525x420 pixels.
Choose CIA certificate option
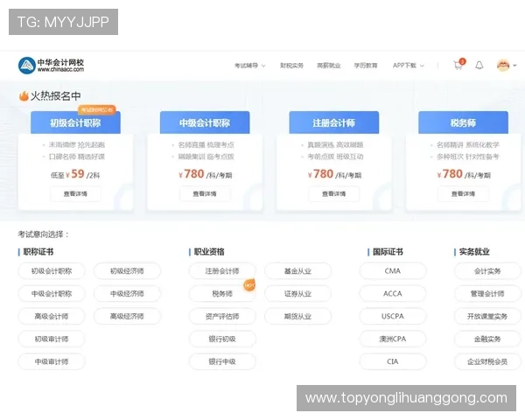(x=393, y=361)
